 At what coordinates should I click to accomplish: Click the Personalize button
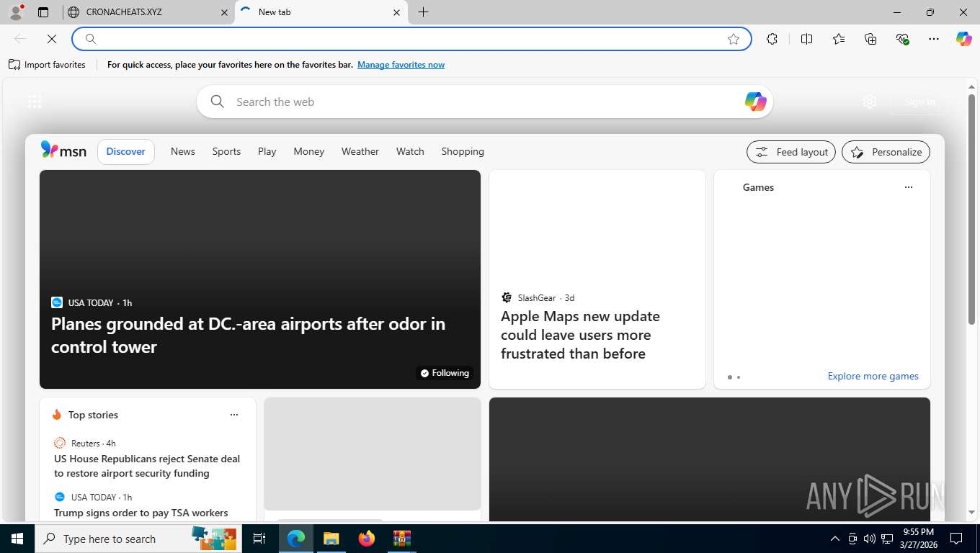886,152
